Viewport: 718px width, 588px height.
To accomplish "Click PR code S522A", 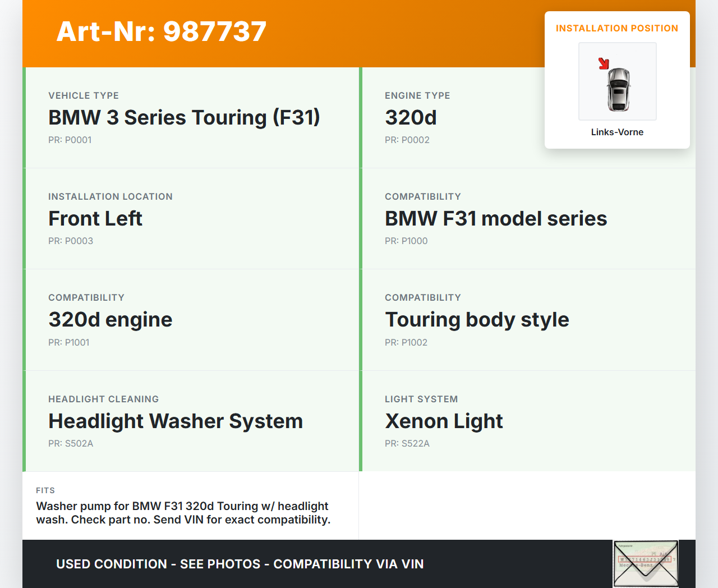I will coord(407,443).
